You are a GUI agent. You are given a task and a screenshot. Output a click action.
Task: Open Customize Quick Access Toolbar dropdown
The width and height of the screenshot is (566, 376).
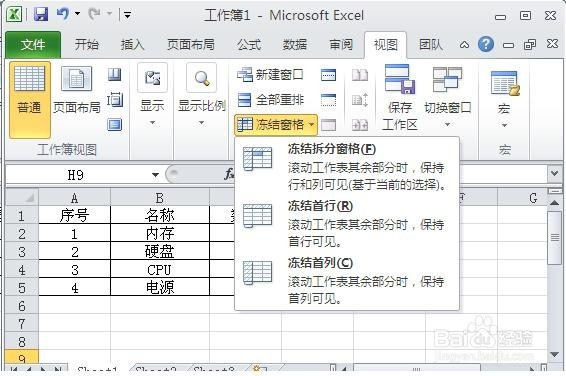(127, 15)
